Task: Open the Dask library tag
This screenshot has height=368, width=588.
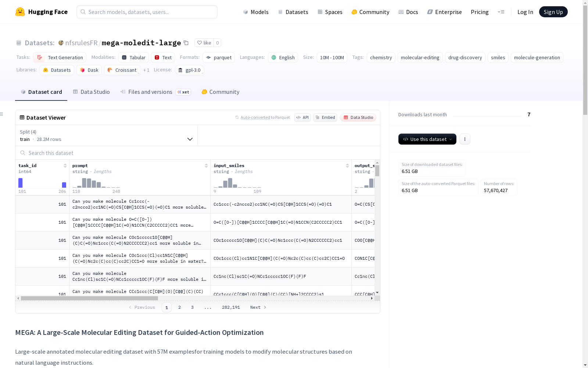Action: click(89, 70)
